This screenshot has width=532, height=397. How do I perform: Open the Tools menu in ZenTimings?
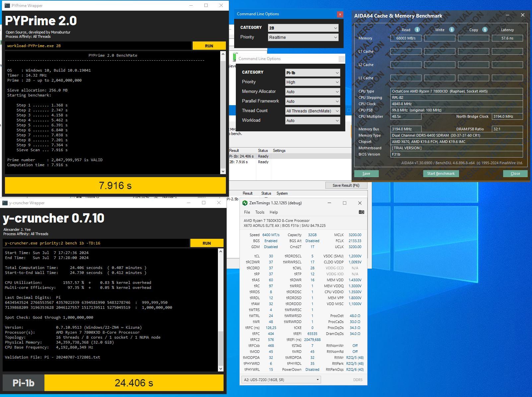pyautogui.click(x=260, y=212)
